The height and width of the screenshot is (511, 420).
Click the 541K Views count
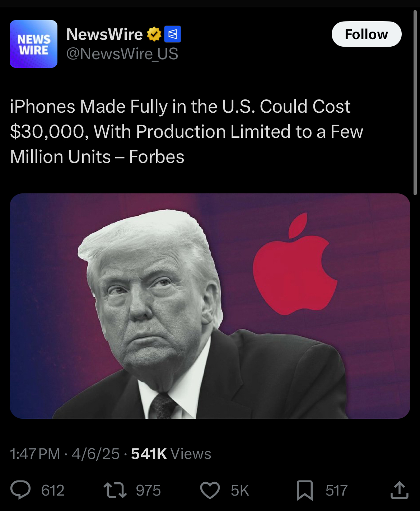pyautogui.click(x=171, y=454)
